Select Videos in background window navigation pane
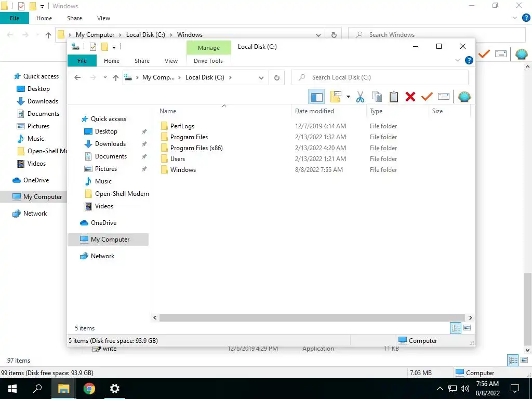 (x=36, y=164)
